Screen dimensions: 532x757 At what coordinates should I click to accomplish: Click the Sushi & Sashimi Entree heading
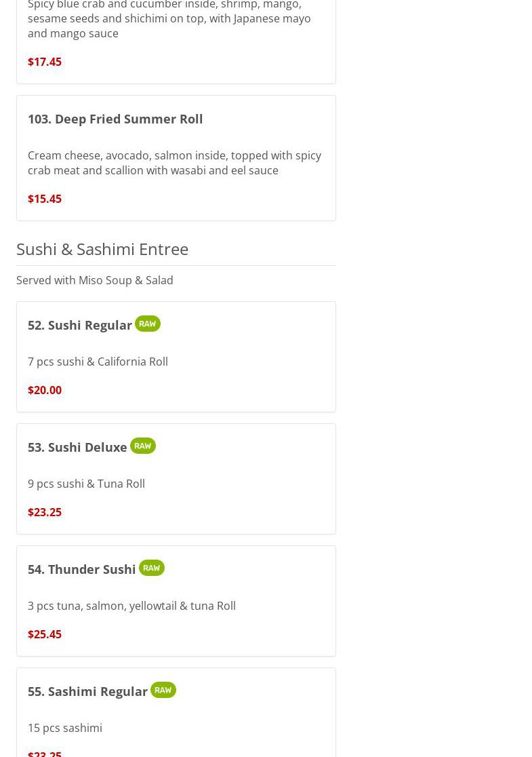(x=102, y=249)
